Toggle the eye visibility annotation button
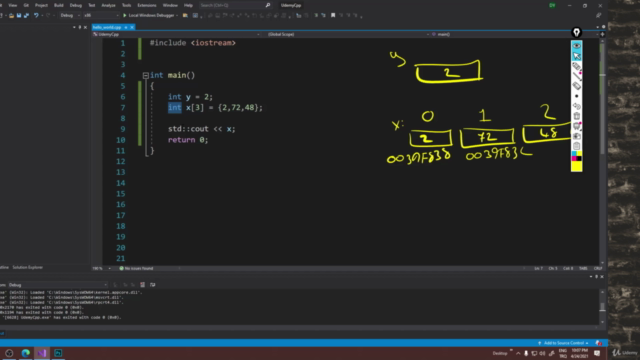 [x=576, y=46]
